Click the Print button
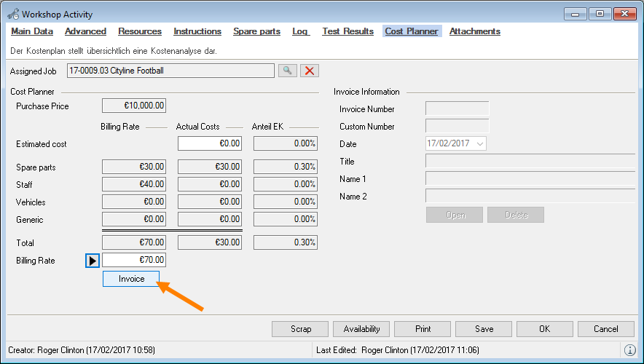Screen dimensions: 644x364 point(423,329)
